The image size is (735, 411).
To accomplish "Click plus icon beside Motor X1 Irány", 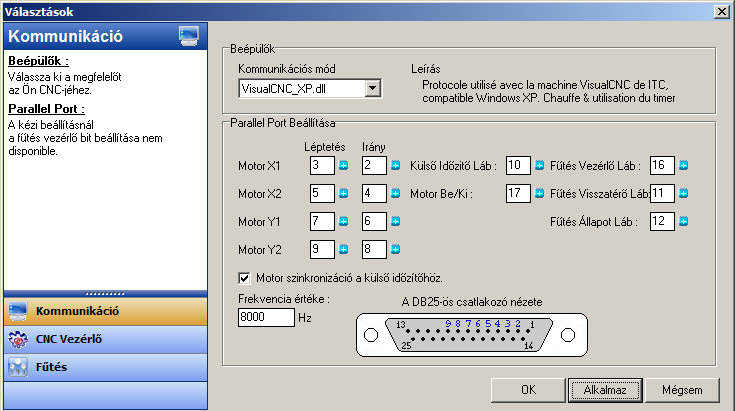I will coord(396,165).
